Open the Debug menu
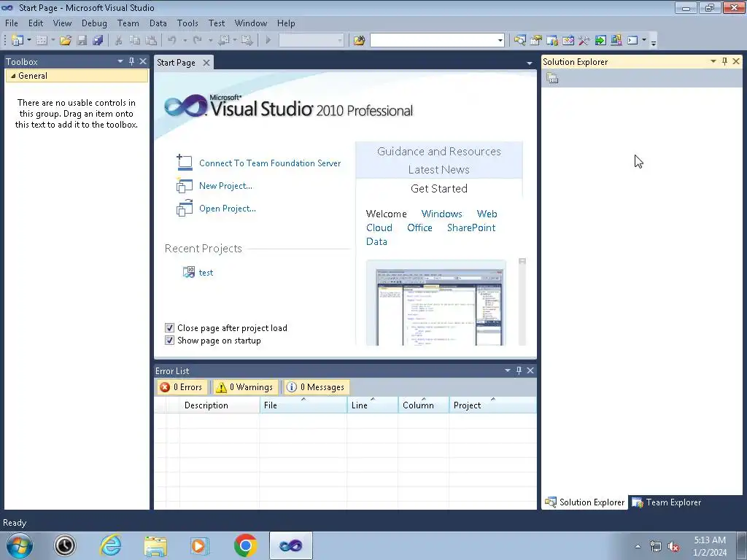 (x=94, y=23)
